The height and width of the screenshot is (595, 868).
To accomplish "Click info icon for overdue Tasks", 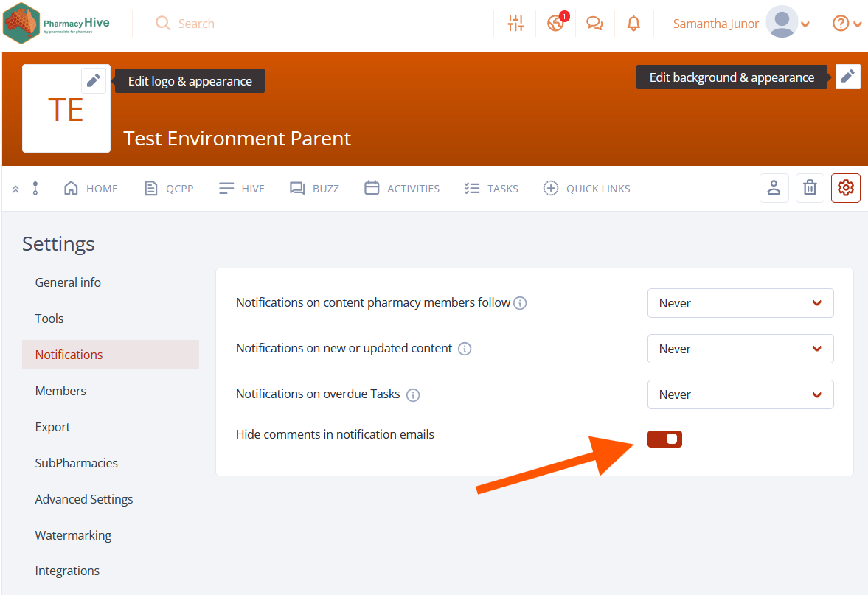I will (413, 394).
